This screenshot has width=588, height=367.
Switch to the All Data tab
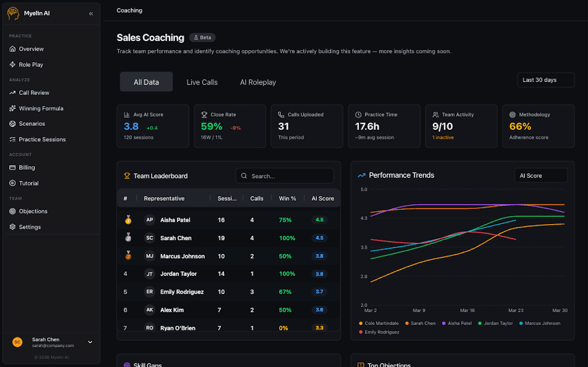[146, 82]
